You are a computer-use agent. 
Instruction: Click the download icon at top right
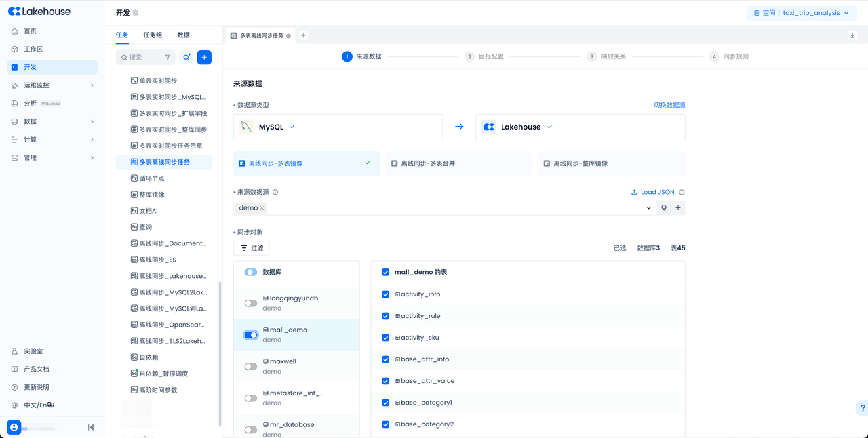pyautogui.click(x=852, y=35)
